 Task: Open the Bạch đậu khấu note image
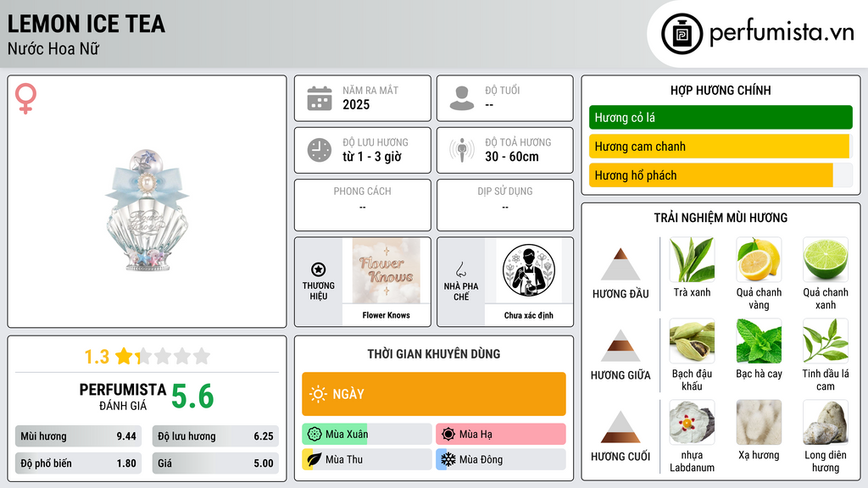pyautogui.click(x=692, y=341)
